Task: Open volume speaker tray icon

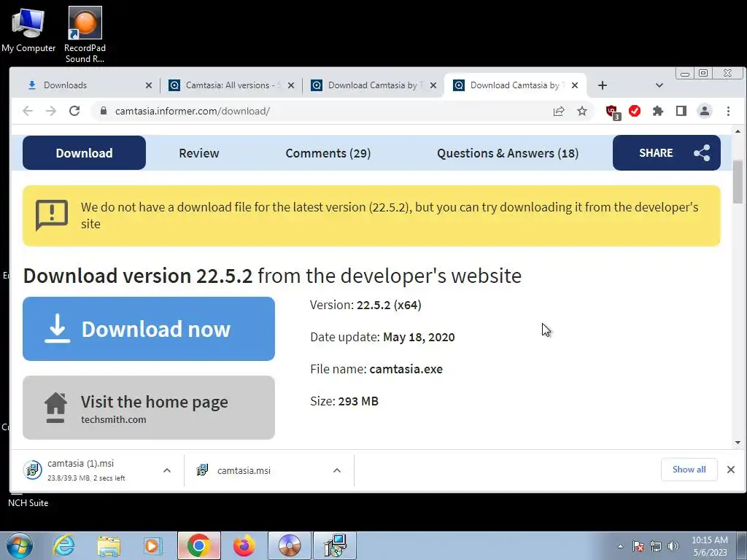Action: [x=673, y=546]
